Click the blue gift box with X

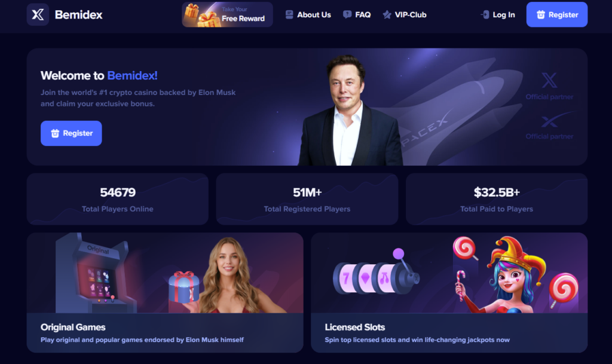(183, 287)
